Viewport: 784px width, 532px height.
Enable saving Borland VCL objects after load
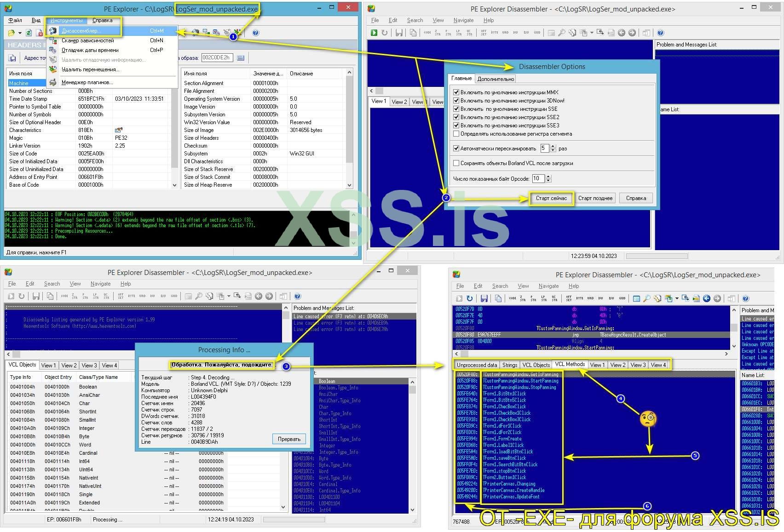456,163
